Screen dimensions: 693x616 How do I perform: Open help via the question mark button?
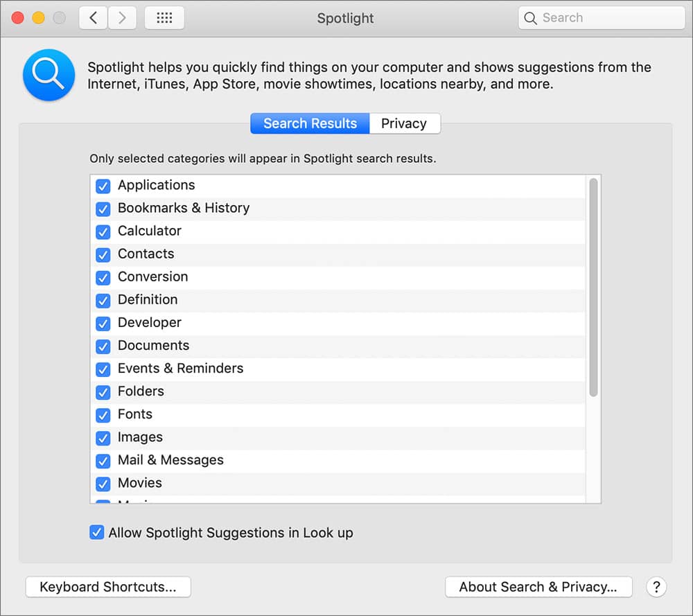[656, 587]
